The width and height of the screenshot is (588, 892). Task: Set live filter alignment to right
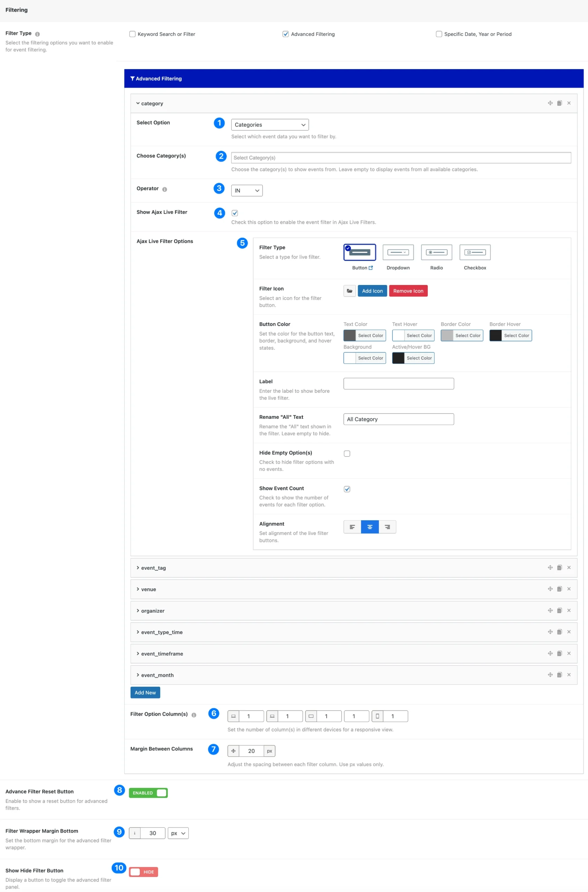tap(387, 526)
